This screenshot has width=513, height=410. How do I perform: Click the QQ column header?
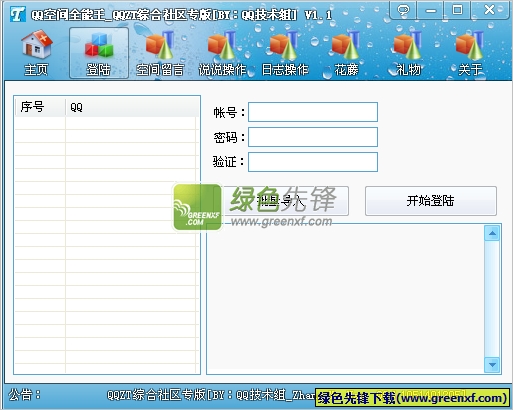(x=132, y=107)
